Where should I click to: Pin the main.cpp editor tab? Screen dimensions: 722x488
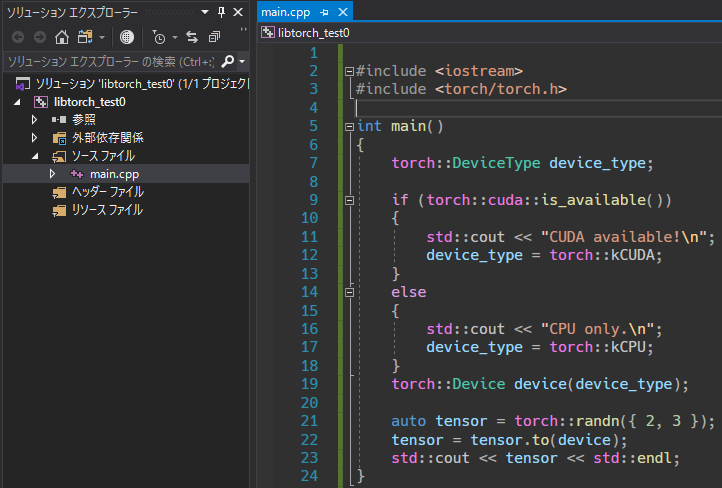tap(324, 12)
